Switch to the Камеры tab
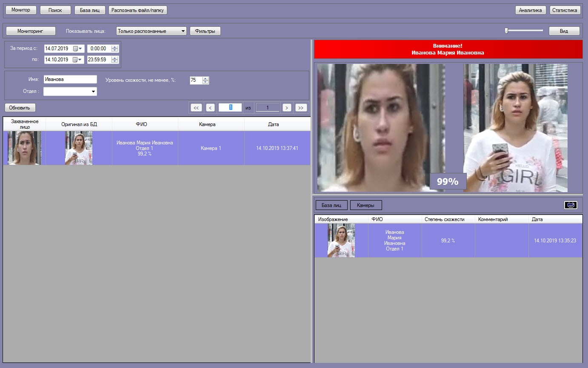Screen dimensions: 588x368 [x=366, y=205]
